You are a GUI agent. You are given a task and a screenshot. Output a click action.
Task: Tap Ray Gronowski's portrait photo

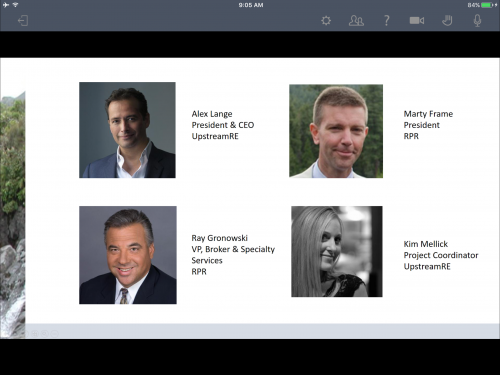coord(128,255)
